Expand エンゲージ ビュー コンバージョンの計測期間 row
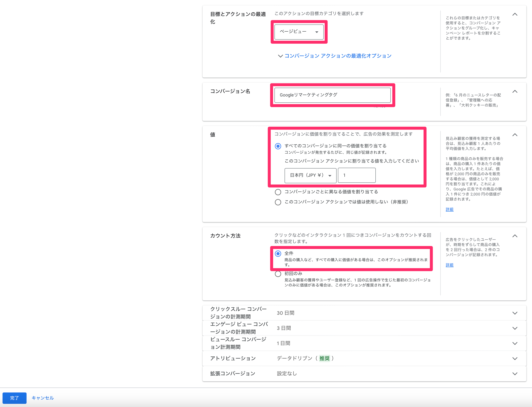The image size is (532, 407). pyautogui.click(x=364, y=328)
